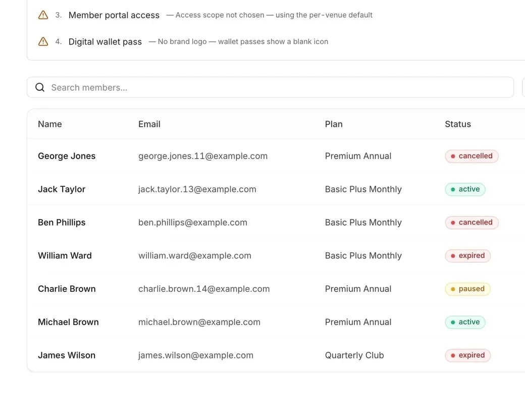Image resolution: width=525 pixels, height=420 pixels.
Task: Select member George Jones
Action: [67, 156]
